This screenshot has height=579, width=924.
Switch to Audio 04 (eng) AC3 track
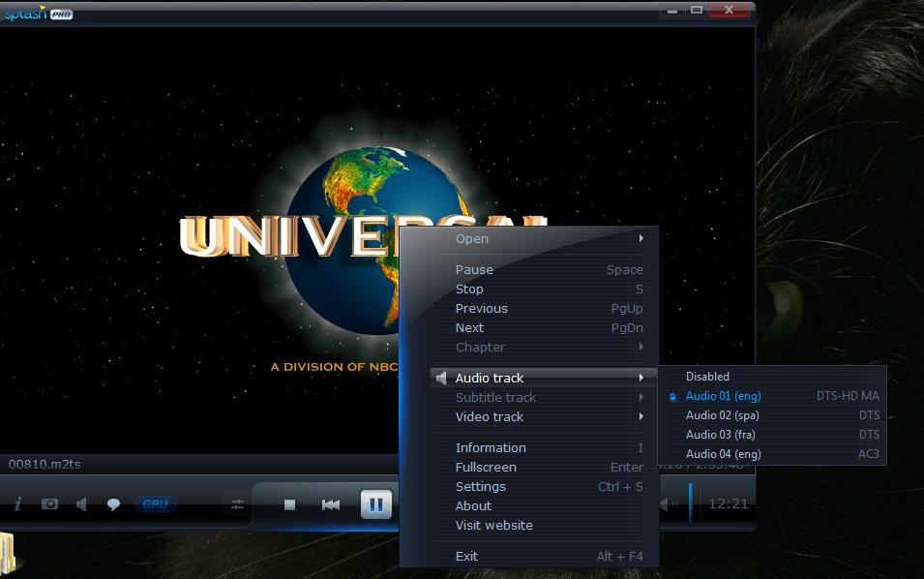[x=772, y=454]
